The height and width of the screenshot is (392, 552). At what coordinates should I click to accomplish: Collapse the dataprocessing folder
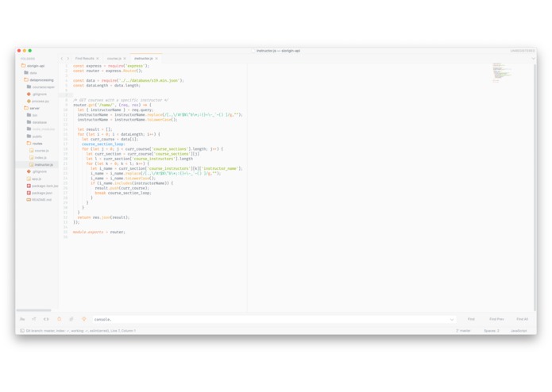pos(39,80)
